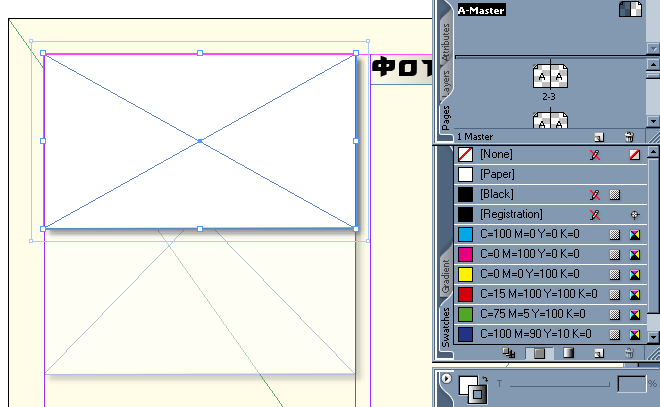Pick the magenta C=0 M=100 Y=0 K=0 swatch

coord(550,254)
